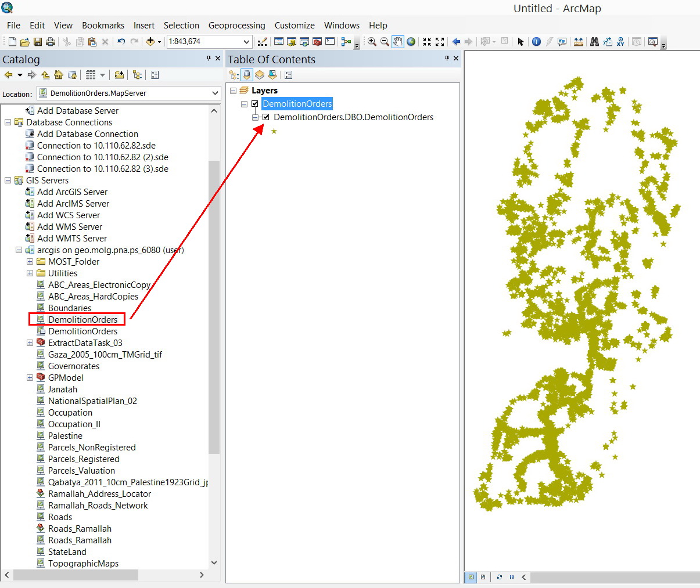Viewport: 700px width, 588px height.
Task: Click Connect To Folder in Catalog toolbar
Action: [119, 75]
